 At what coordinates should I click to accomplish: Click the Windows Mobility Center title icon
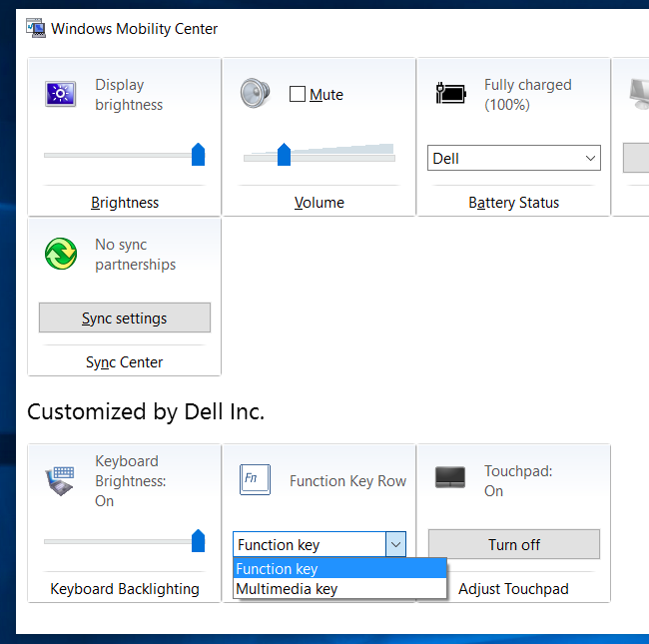click(x=37, y=28)
